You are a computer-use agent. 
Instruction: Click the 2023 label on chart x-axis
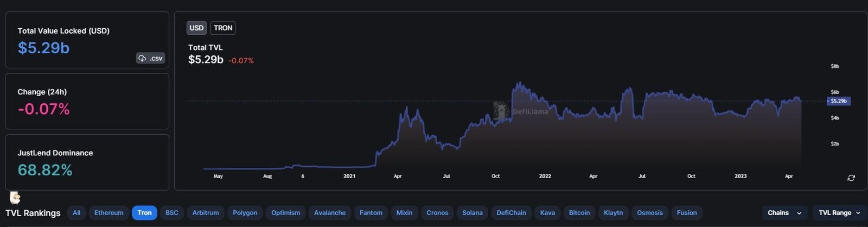[x=741, y=176]
